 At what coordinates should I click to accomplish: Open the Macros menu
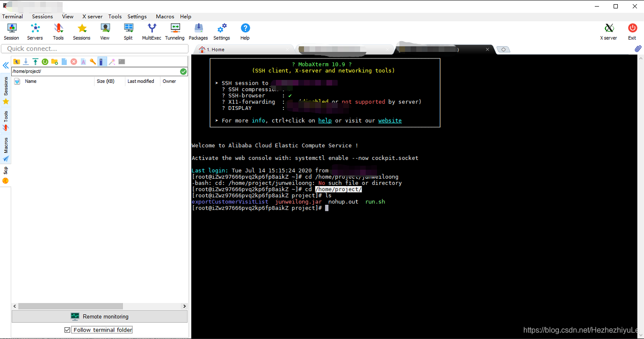pyautogui.click(x=165, y=16)
